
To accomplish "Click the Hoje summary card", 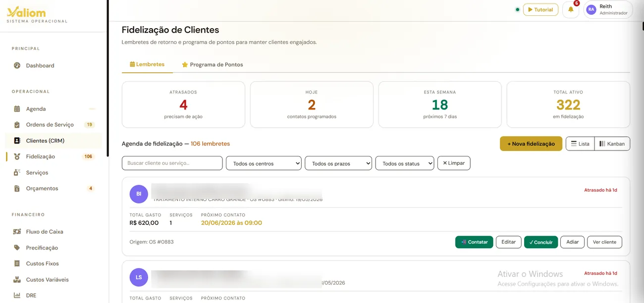I will (312, 104).
